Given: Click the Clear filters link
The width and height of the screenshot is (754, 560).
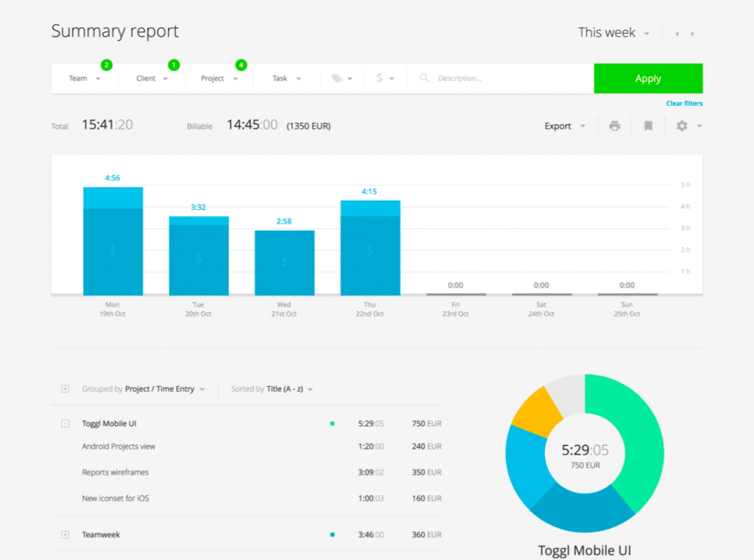Looking at the screenshot, I should click(x=684, y=103).
